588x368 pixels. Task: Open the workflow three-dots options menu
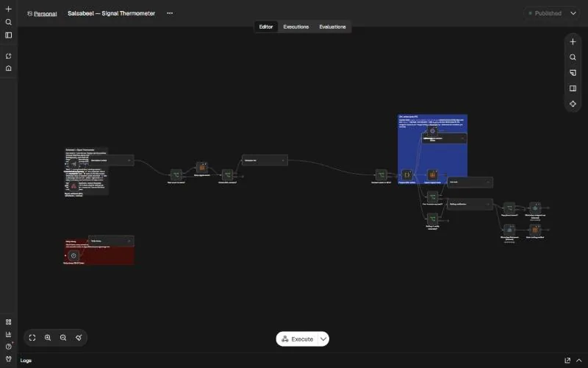pyautogui.click(x=170, y=13)
